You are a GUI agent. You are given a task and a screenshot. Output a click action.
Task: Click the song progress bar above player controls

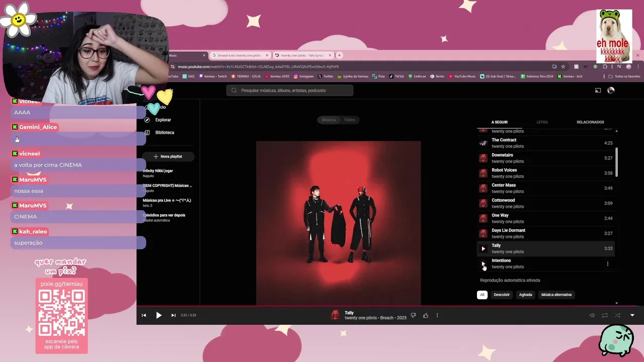pos(390,306)
